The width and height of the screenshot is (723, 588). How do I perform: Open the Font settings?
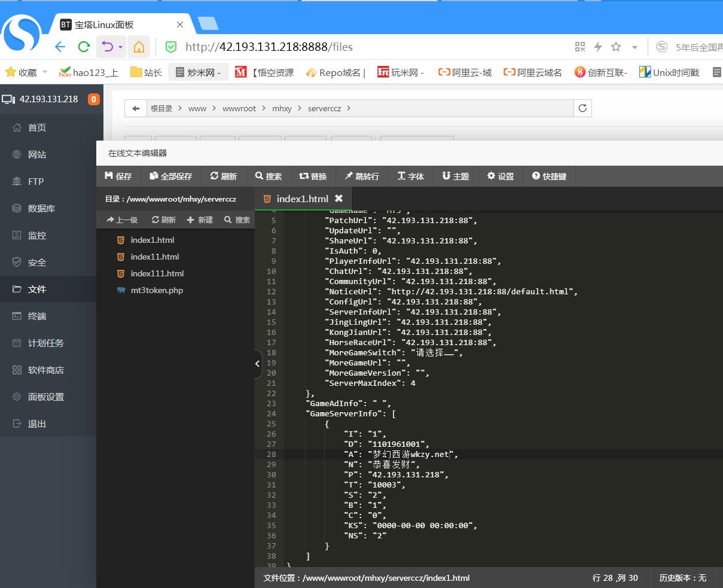411,176
